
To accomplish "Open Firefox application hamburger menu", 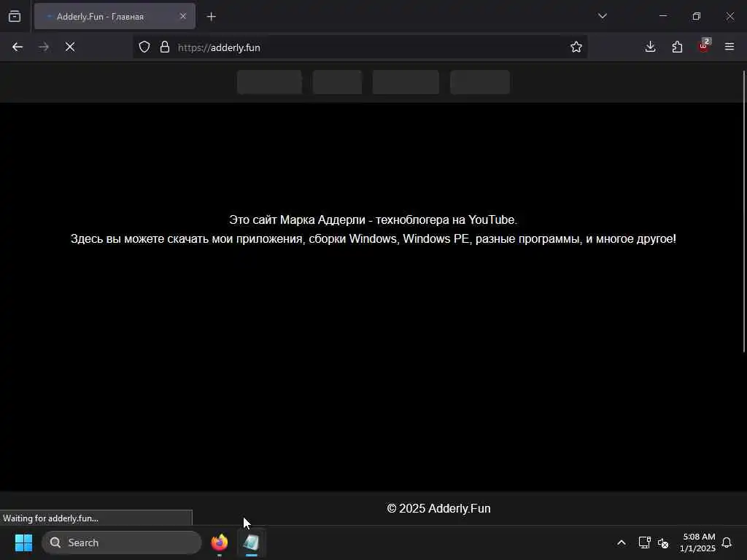I will pos(729,47).
